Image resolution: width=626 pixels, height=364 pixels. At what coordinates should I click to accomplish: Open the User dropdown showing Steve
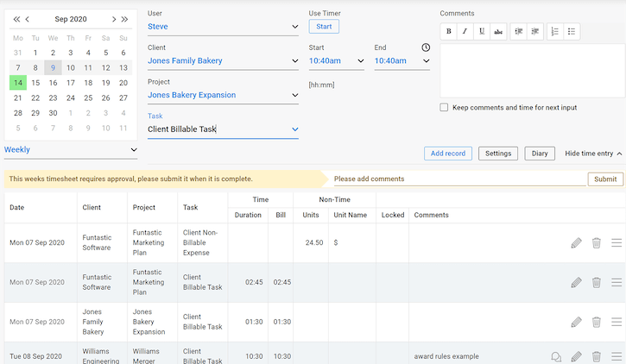click(223, 27)
